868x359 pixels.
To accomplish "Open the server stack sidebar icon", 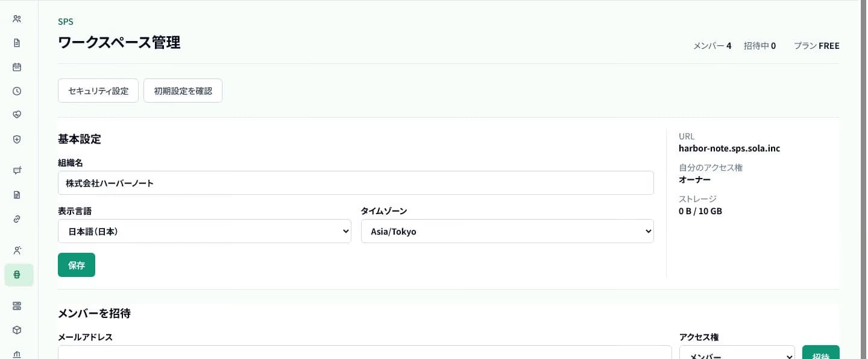I will click(17, 306).
